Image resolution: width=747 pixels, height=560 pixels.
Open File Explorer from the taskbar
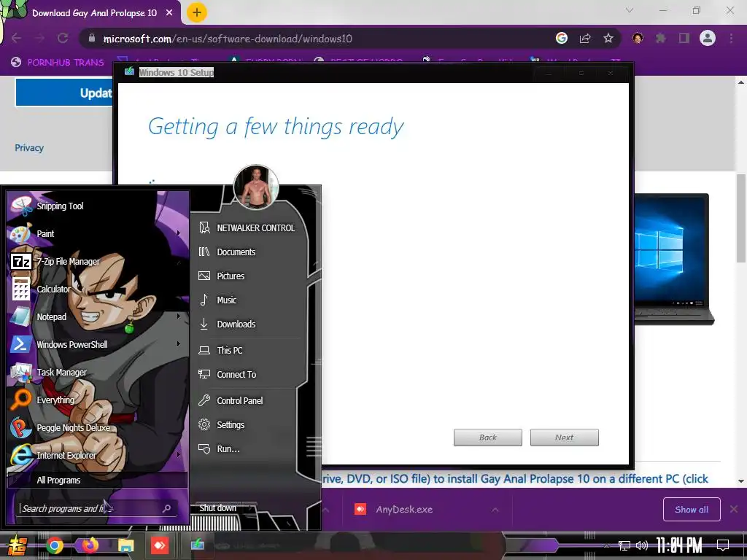[x=126, y=545]
